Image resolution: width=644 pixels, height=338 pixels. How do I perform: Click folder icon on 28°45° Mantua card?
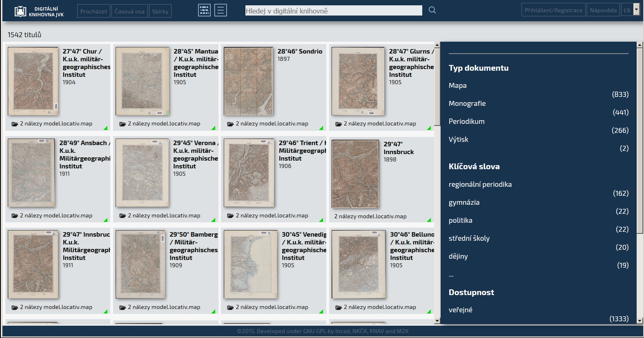123,124
